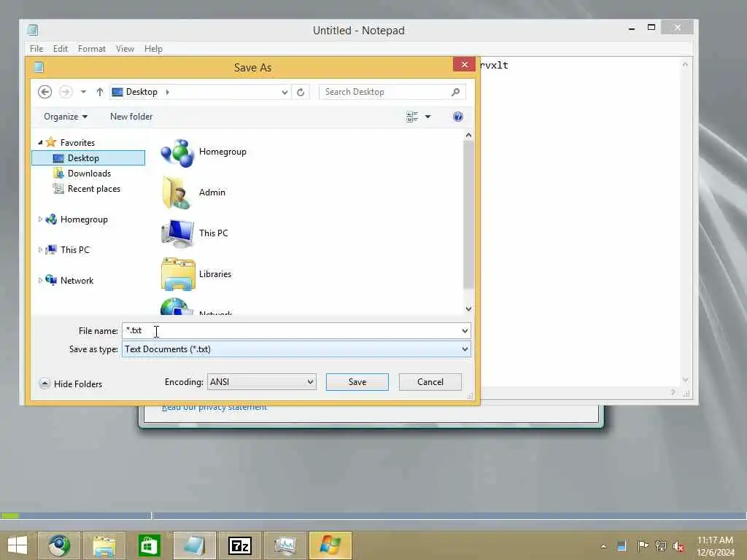Screen dimensions: 747x560
Task: Show hidden tray icons arrow
Action: (603, 546)
